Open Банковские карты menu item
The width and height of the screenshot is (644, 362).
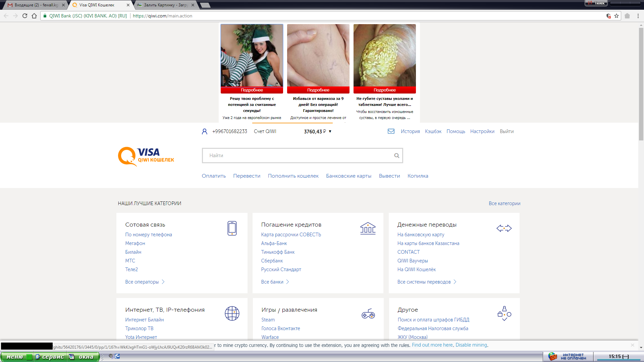tap(348, 176)
